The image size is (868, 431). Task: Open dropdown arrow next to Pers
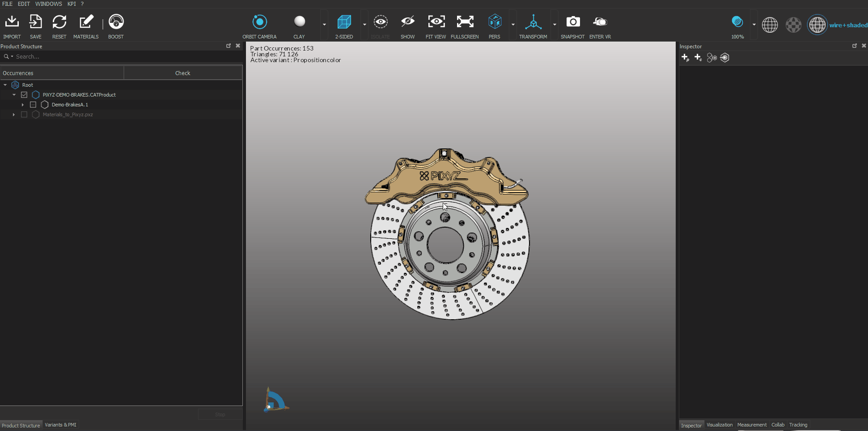click(513, 25)
